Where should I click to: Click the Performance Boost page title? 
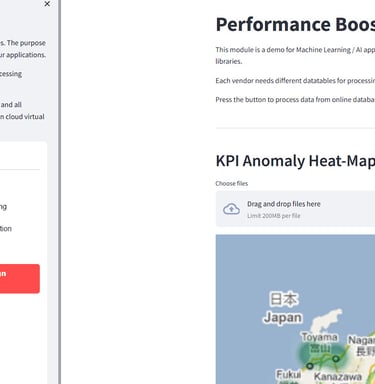pos(295,24)
